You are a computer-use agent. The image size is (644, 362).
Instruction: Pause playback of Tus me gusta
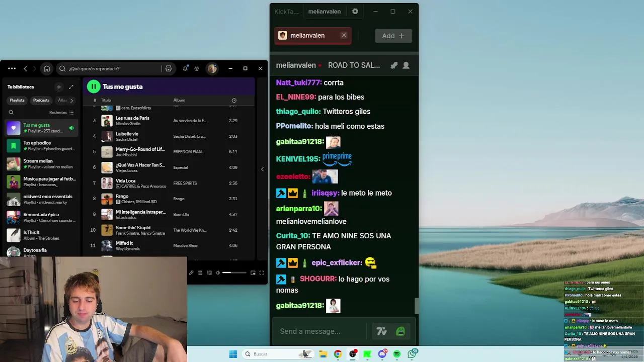pyautogui.click(x=94, y=86)
